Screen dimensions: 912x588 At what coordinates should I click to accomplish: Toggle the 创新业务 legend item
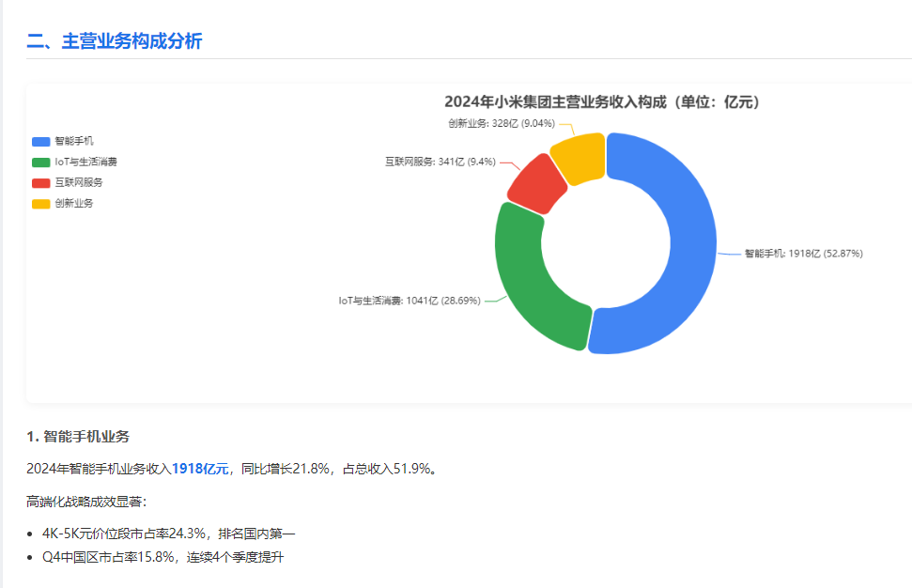tap(63, 204)
